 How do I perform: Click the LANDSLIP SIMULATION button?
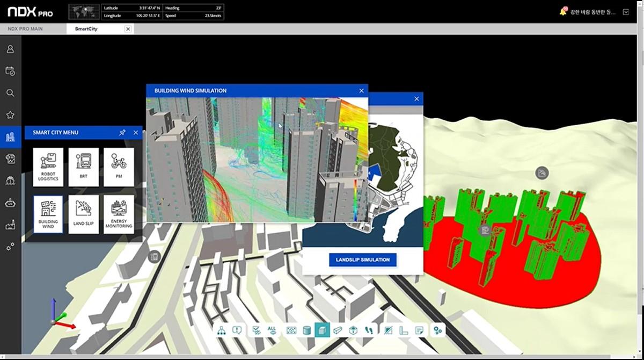(363, 260)
